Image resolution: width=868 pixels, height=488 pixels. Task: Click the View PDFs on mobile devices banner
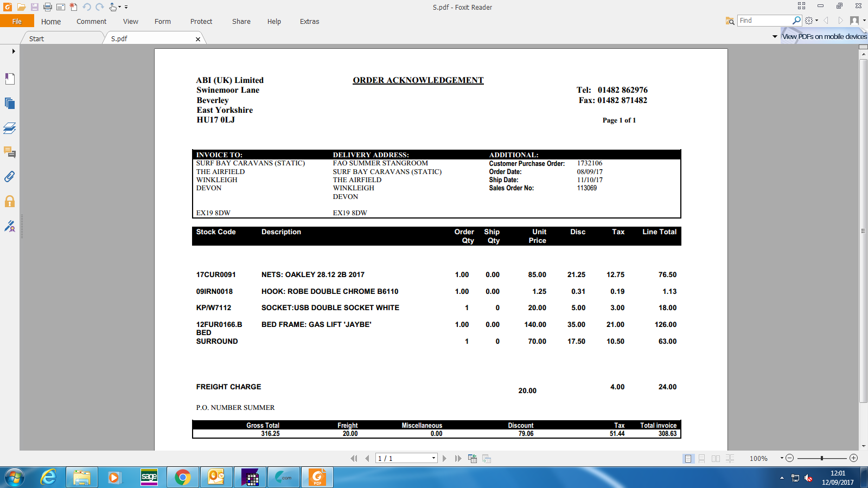coord(824,36)
